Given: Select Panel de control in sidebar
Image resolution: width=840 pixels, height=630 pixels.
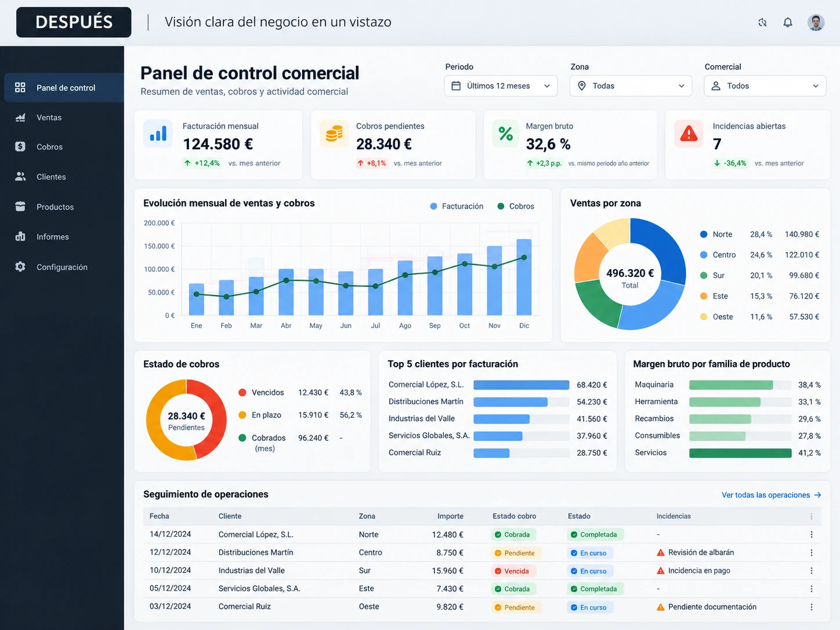Looking at the screenshot, I should coord(64,88).
